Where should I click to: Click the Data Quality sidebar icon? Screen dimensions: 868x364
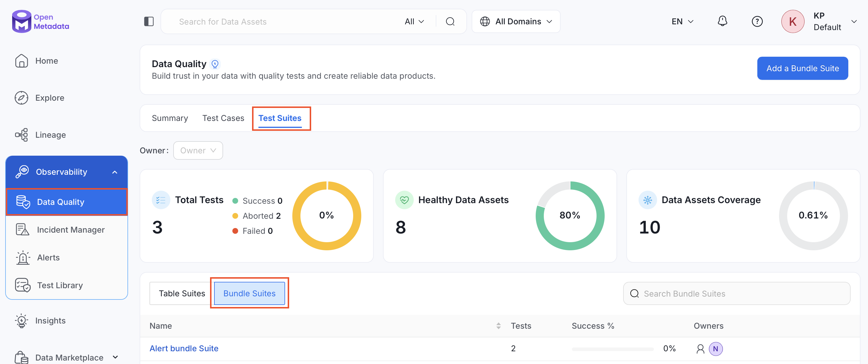coord(23,202)
